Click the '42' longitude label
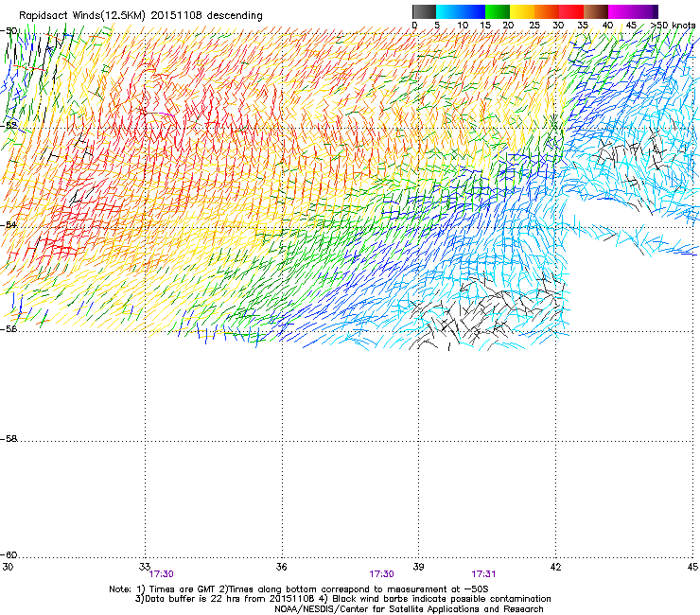This screenshot has height=615, width=700. [x=555, y=567]
